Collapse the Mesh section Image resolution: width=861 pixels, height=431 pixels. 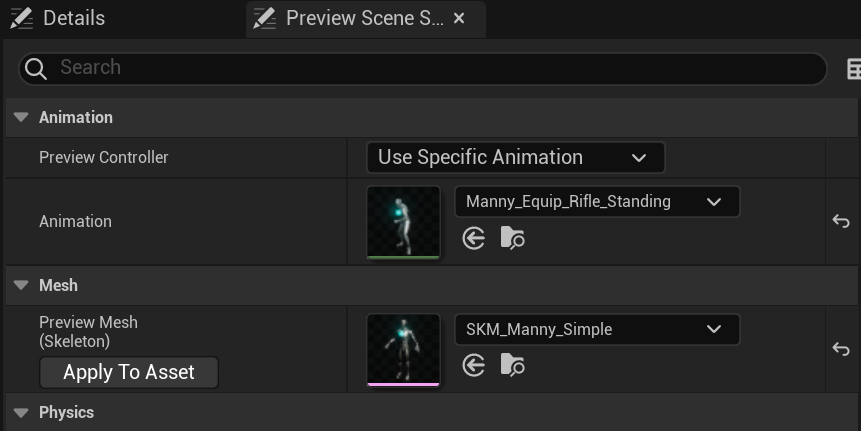(21, 285)
